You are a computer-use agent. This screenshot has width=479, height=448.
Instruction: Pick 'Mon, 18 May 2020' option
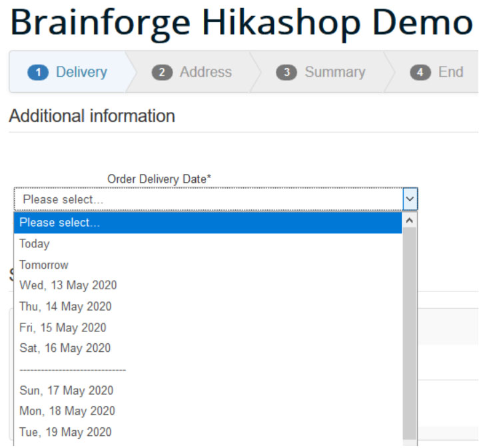tap(208, 411)
